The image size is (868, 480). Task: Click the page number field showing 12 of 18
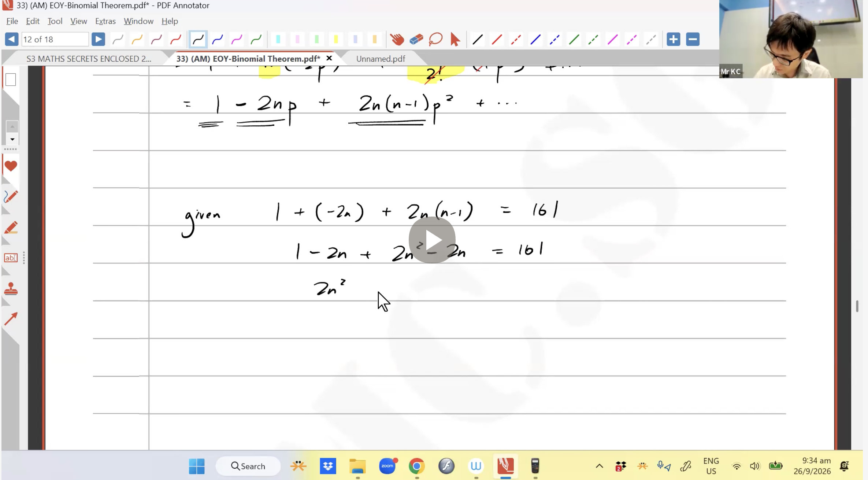55,39
